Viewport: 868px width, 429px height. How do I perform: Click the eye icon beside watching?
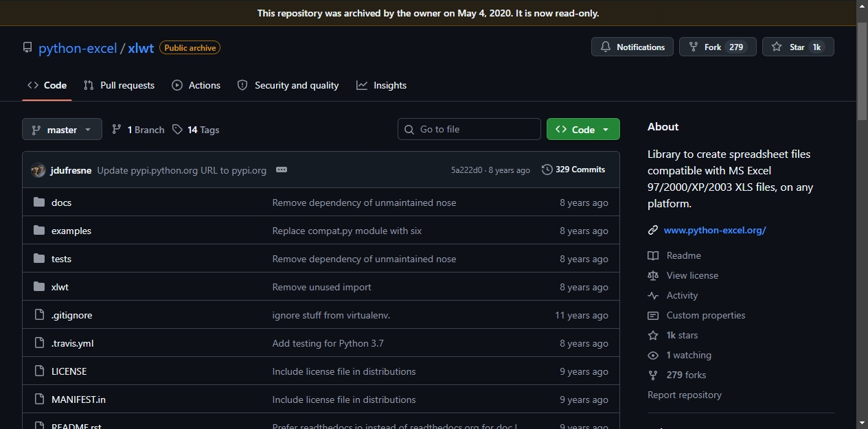(x=653, y=355)
